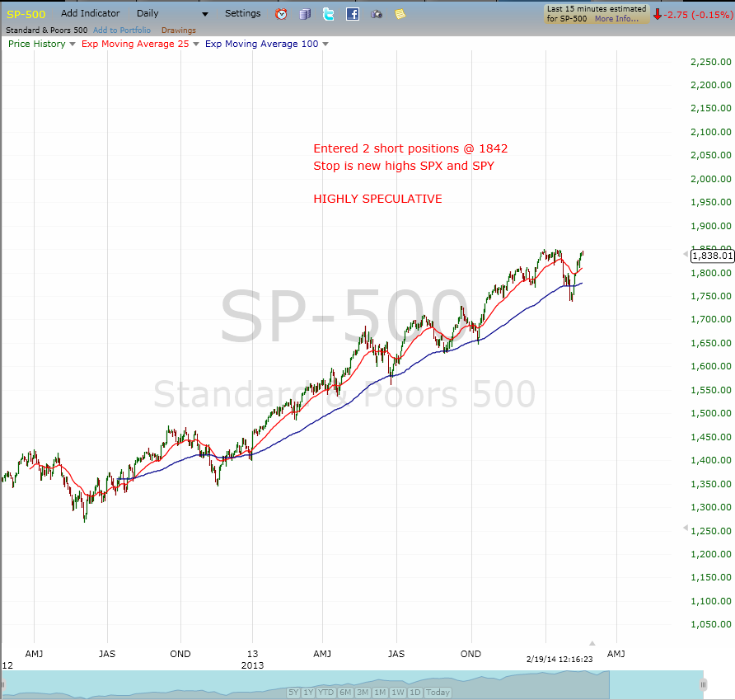Click the Standard & Poors 500 name text
The width and height of the screenshot is (735, 700).
[46, 30]
